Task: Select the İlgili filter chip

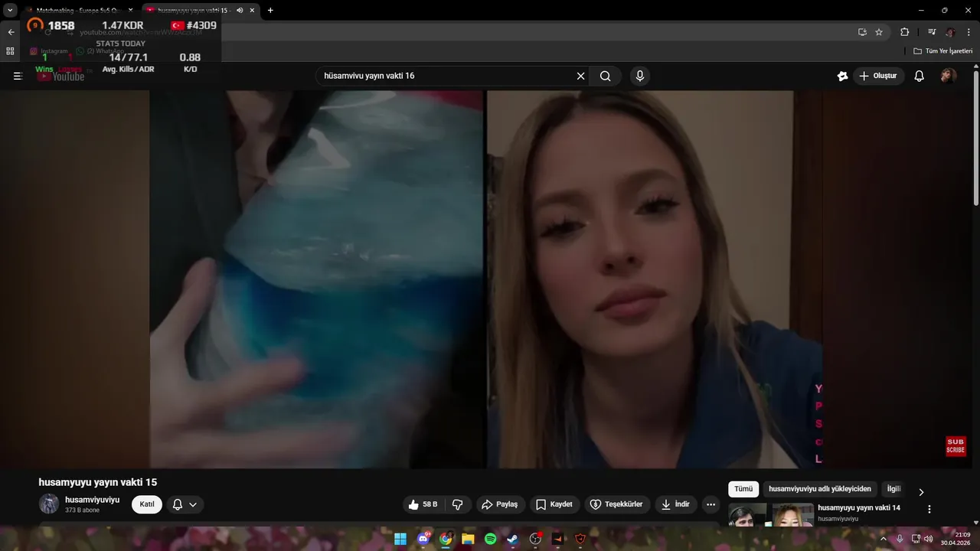Action: tap(893, 489)
